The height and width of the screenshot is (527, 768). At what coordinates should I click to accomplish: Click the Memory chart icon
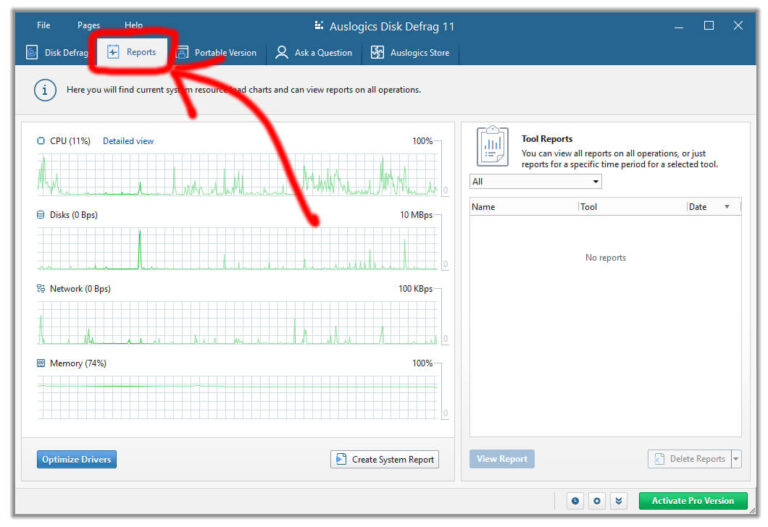pyautogui.click(x=41, y=363)
